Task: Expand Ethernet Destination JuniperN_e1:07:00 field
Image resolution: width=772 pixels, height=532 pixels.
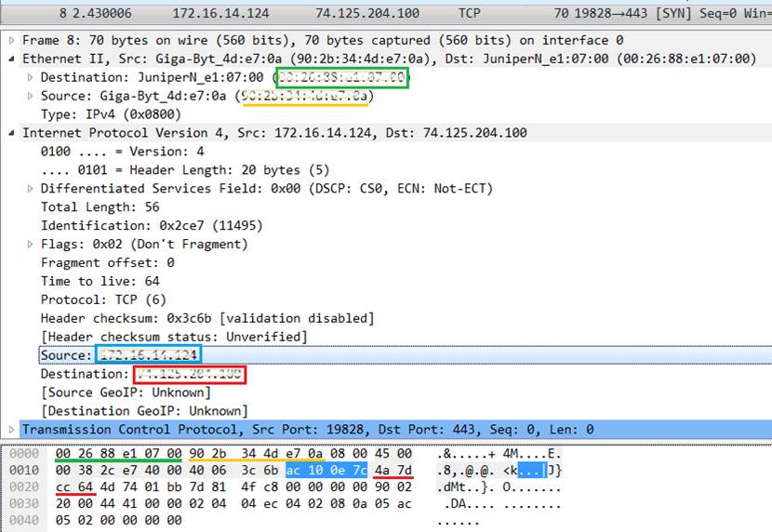Action: [x=31, y=78]
